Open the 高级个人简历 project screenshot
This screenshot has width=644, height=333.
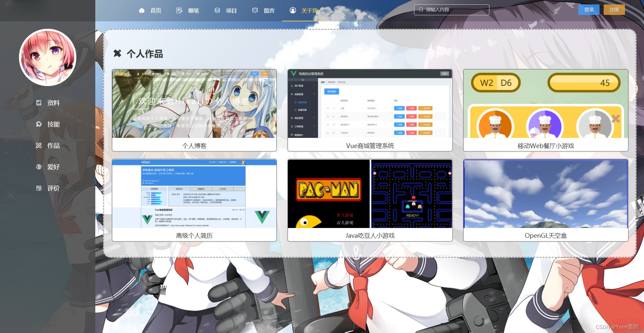[194, 194]
